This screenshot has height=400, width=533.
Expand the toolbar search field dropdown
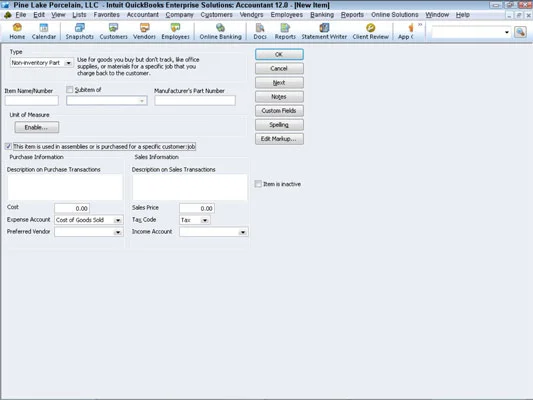point(506,32)
